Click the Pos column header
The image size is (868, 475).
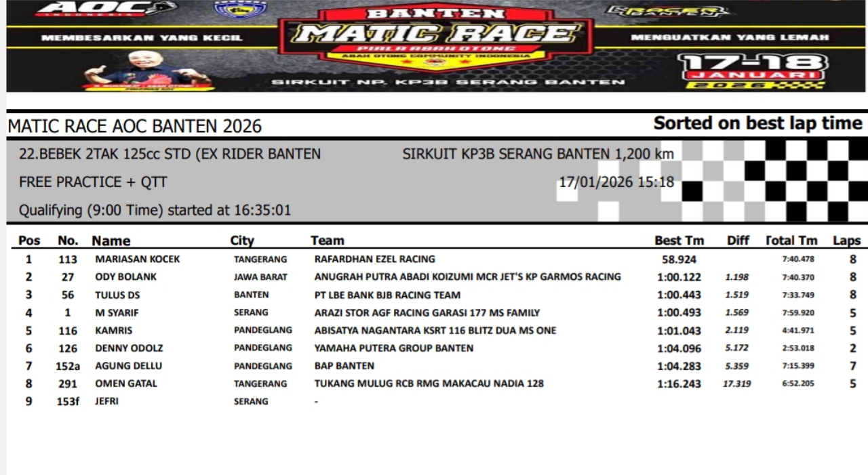point(29,241)
